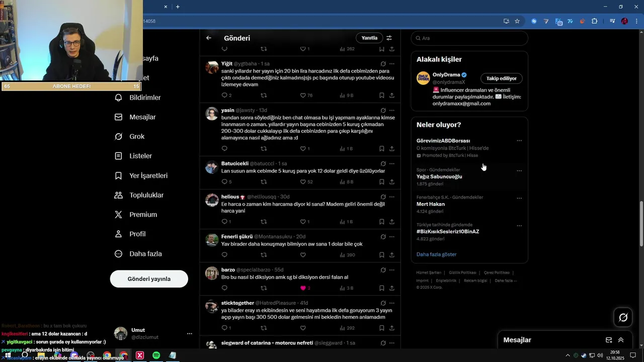Screen dimensions: 644x362
Task: Like Yiğit's tweet with 76 likes
Action: pyautogui.click(x=303, y=95)
